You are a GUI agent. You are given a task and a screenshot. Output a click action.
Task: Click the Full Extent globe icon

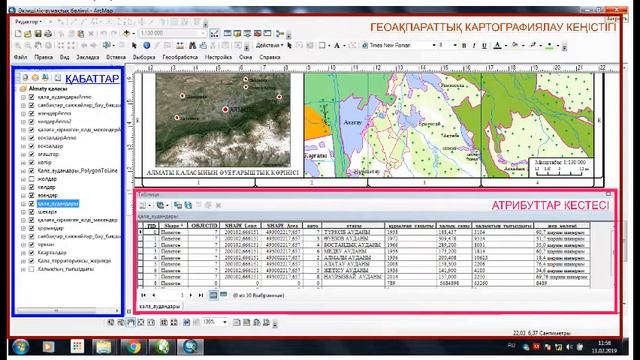click(x=49, y=45)
